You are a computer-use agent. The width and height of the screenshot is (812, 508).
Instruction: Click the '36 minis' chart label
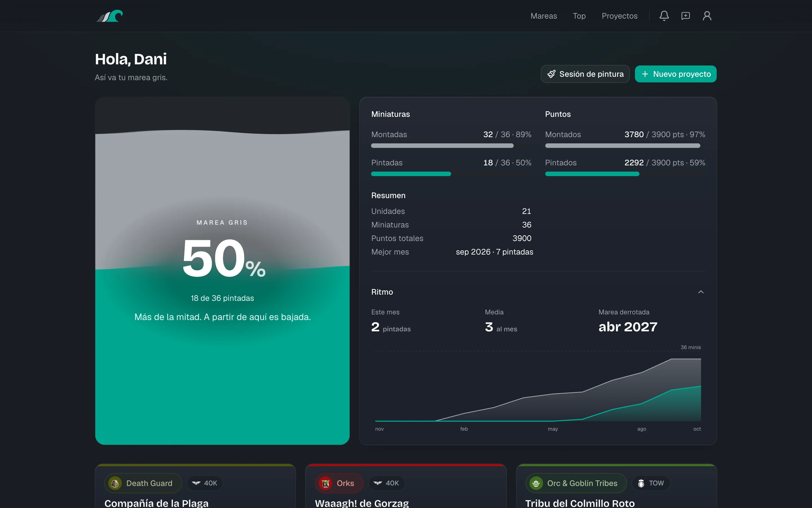[690, 347]
